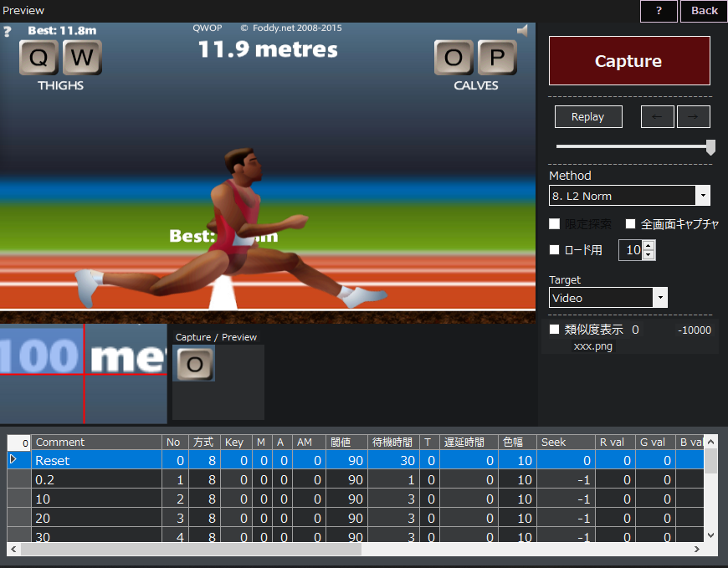728x568 pixels.
Task: Click the Back button
Action: (704, 11)
